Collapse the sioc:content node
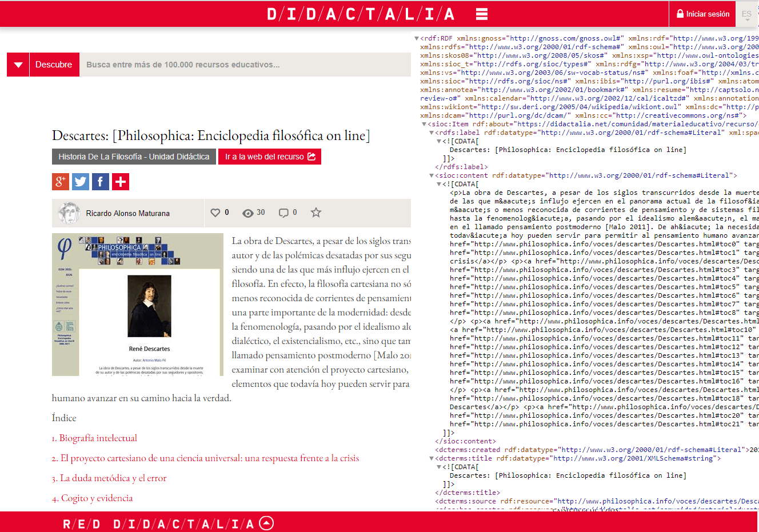 point(432,175)
